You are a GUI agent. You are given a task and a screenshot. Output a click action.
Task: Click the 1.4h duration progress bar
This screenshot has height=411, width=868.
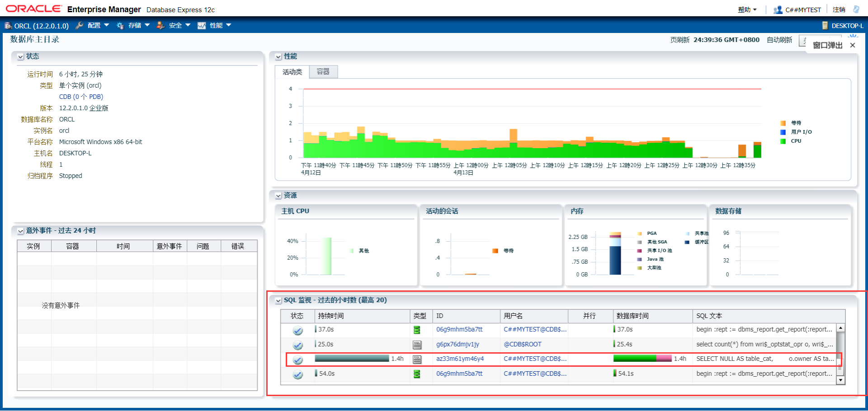coord(352,358)
